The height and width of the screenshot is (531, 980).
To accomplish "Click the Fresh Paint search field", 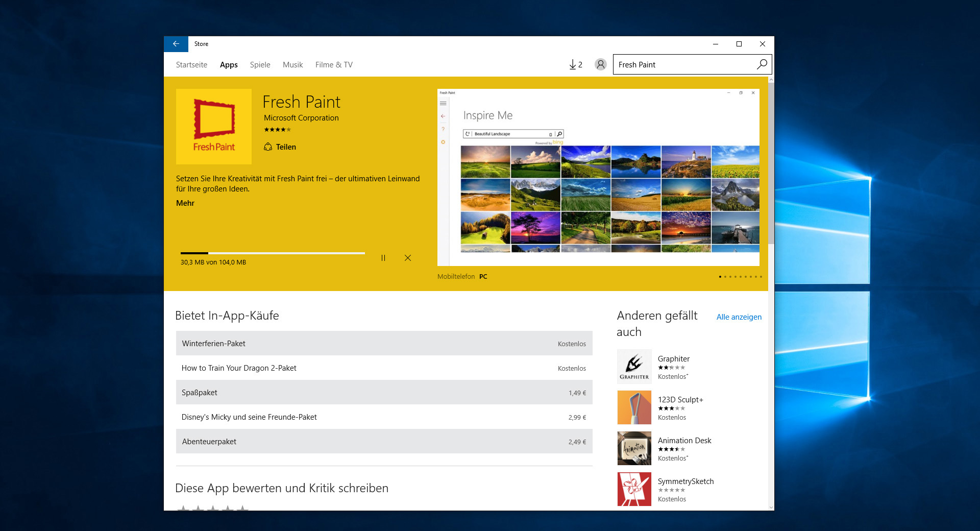I will coord(684,65).
